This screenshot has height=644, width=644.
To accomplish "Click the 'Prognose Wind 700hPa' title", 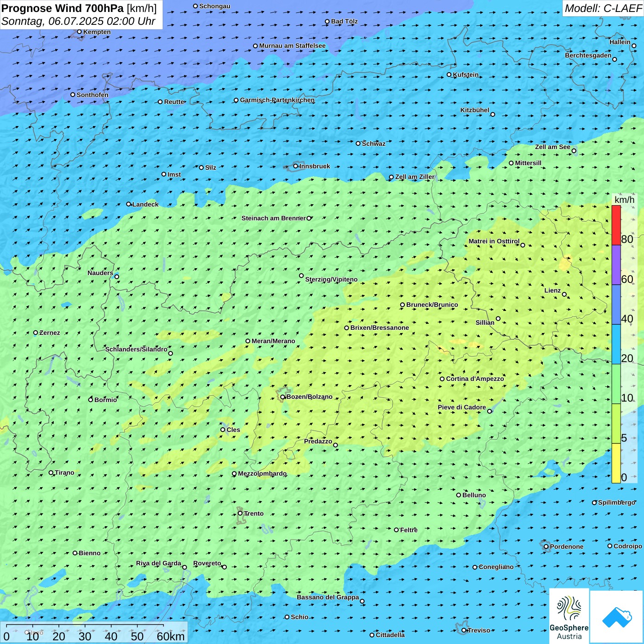I will pos(63,8).
